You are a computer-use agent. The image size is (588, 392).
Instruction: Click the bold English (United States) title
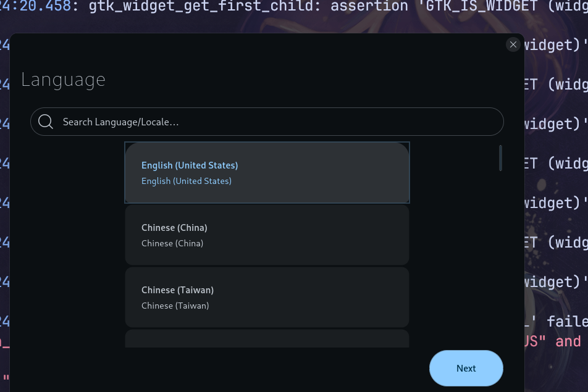click(x=190, y=165)
